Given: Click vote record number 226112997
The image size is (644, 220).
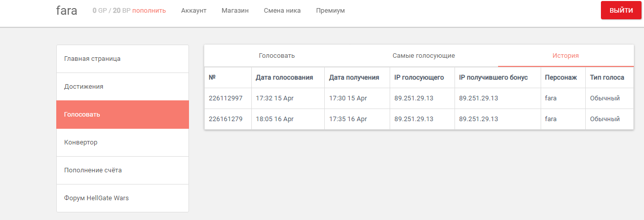Looking at the screenshot, I should pos(225,98).
